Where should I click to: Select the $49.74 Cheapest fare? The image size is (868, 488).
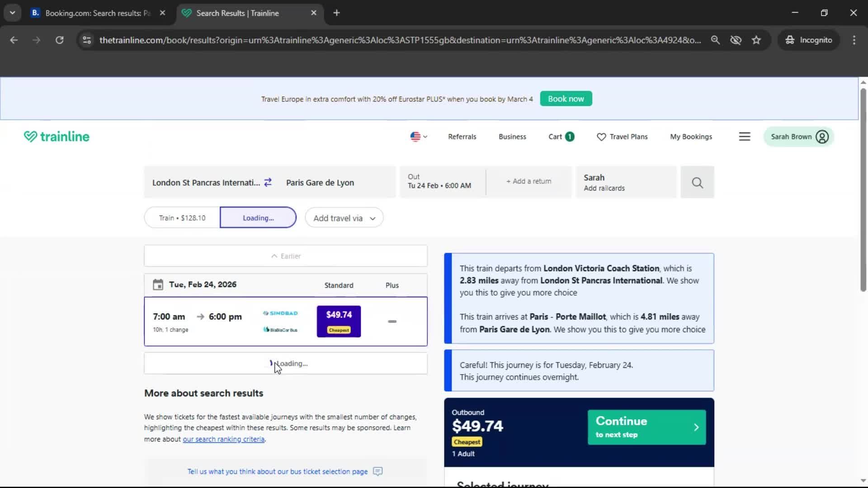click(339, 321)
